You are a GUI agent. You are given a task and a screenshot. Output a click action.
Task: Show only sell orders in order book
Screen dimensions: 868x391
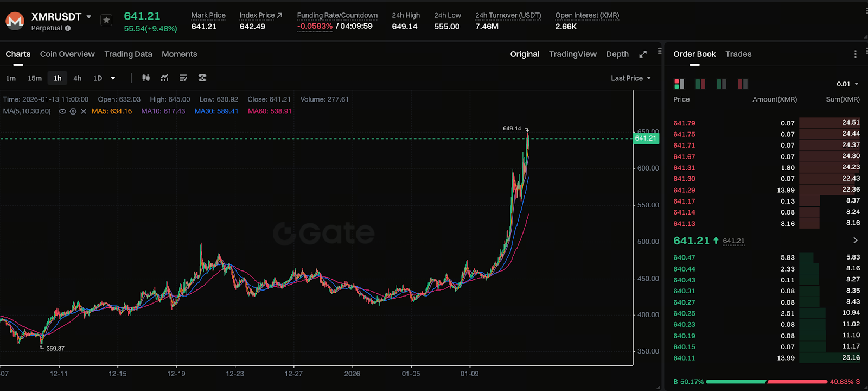[x=743, y=84]
